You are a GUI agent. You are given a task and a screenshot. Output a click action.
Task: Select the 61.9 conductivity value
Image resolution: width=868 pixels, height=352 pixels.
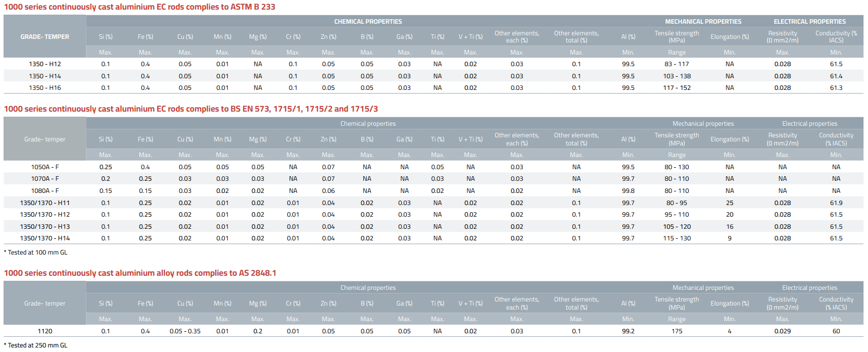[x=836, y=203]
